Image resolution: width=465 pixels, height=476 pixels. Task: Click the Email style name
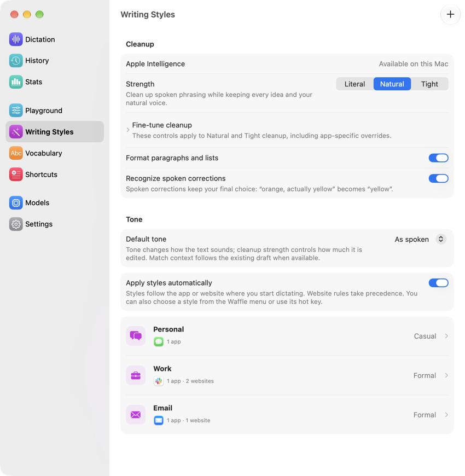[x=162, y=408]
